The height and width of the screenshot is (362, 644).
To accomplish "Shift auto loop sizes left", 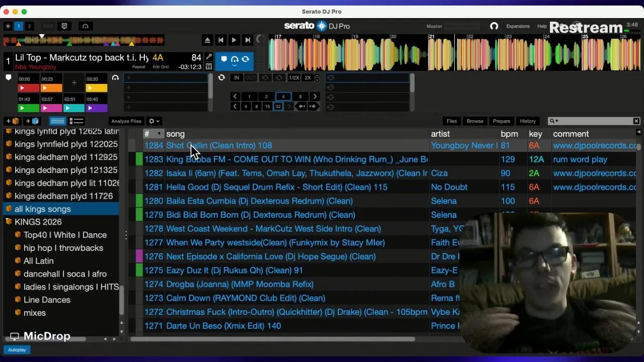I will pos(234,97).
